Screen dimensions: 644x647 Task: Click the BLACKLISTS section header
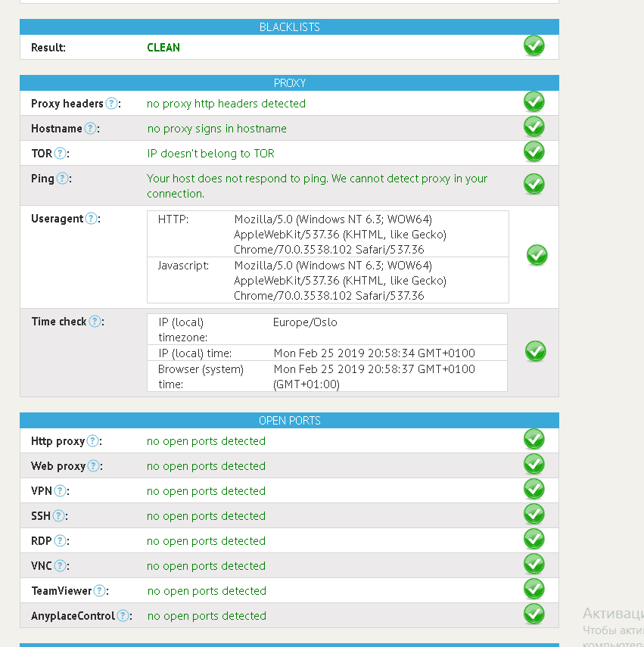[x=289, y=27]
